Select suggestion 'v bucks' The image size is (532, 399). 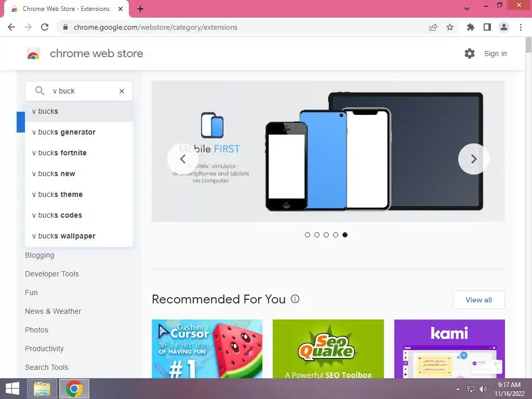coord(79,111)
